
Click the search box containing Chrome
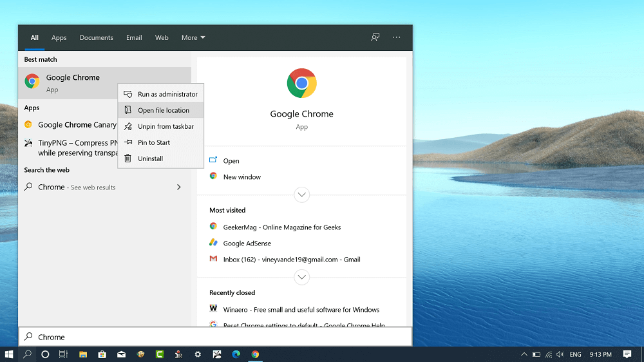215,337
